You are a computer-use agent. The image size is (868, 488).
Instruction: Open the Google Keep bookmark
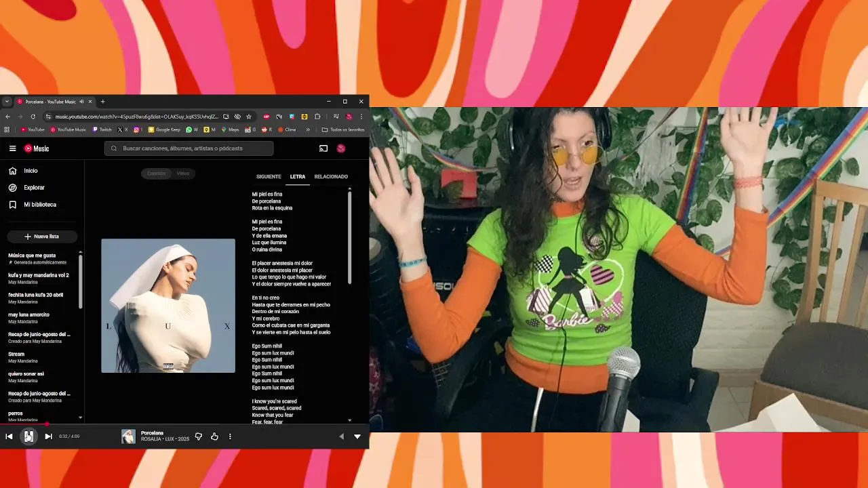click(x=164, y=129)
